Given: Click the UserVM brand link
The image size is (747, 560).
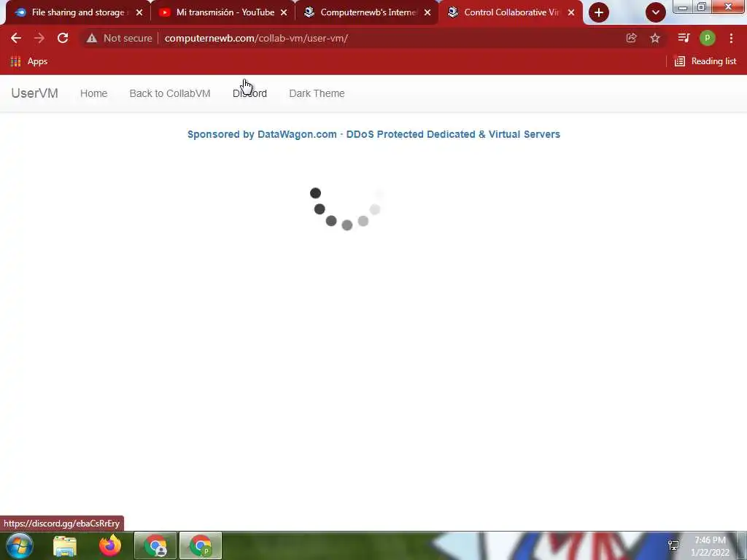Looking at the screenshot, I should [x=35, y=93].
